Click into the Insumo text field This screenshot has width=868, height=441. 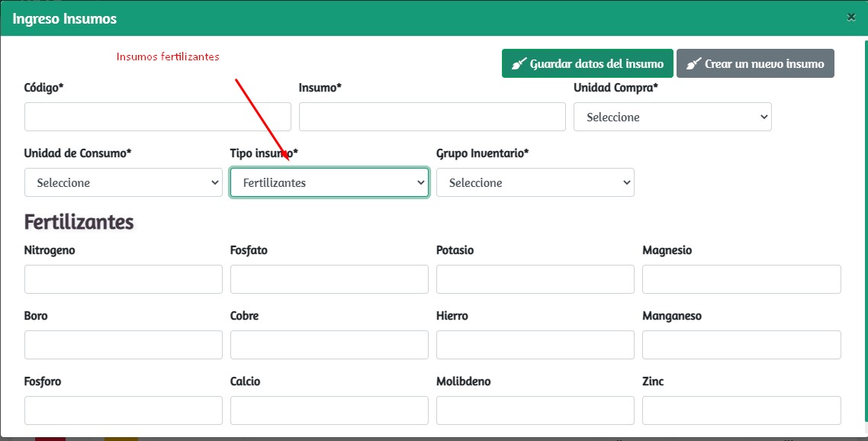coord(432,117)
